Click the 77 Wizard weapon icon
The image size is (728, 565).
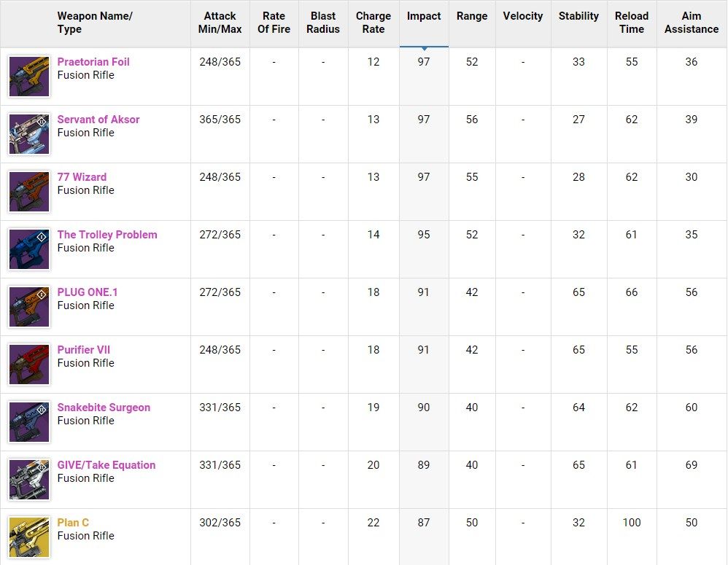coord(29,192)
